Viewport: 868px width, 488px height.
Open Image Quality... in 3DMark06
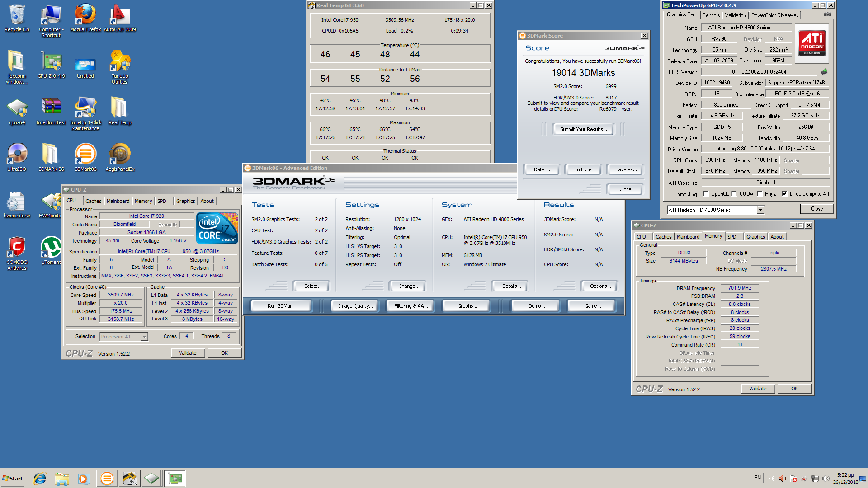355,306
